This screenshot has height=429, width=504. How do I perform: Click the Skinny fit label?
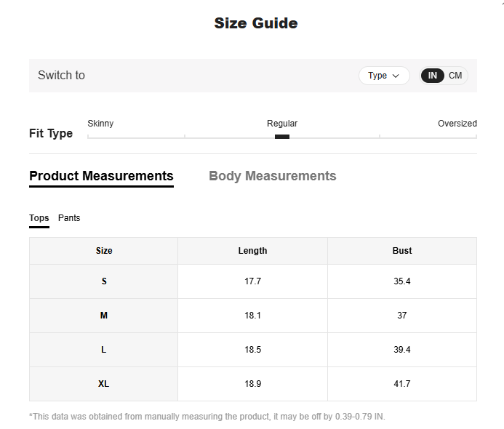[x=100, y=124]
